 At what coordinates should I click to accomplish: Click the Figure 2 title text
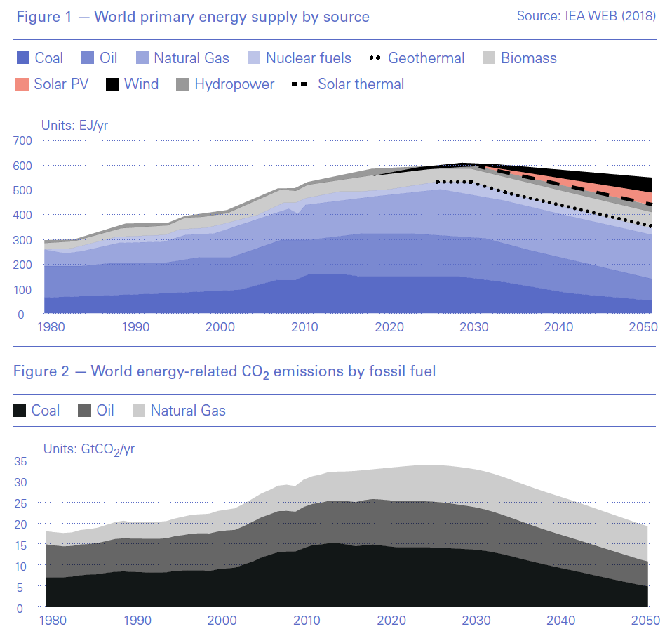pyautogui.click(x=224, y=371)
